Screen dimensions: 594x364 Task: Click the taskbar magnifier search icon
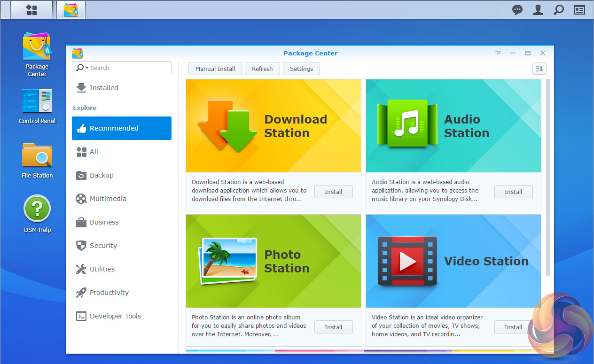pyautogui.click(x=559, y=10)
